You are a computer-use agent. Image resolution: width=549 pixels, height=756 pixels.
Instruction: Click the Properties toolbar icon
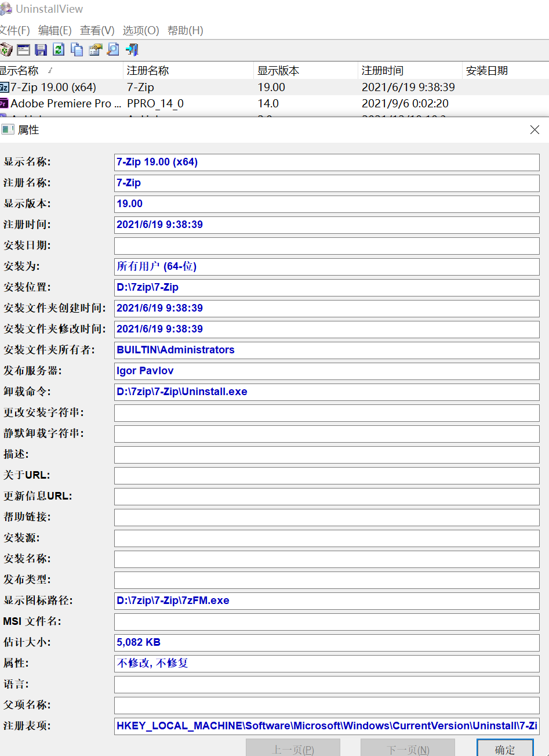pos(95,49)
